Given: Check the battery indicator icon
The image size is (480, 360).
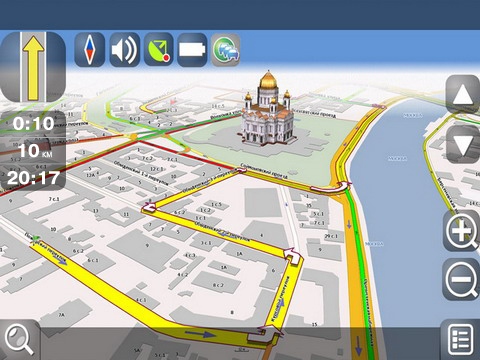Looking at the screenshot, I should click(192, 50).
